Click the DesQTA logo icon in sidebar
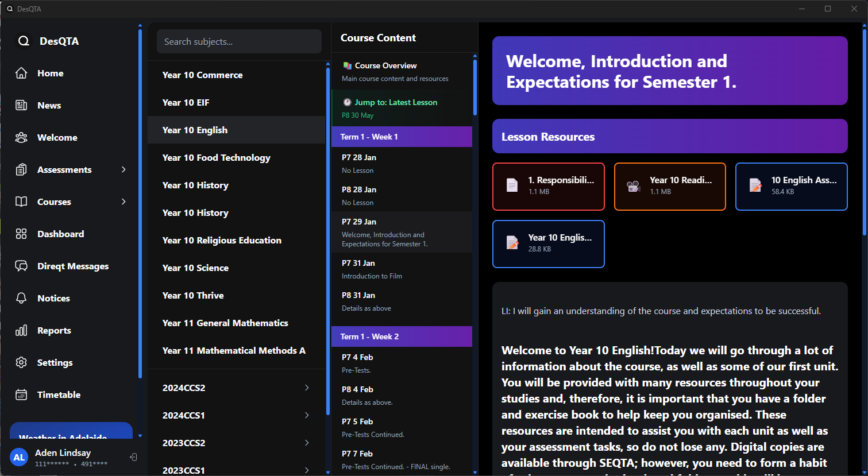Viewport: 868px width, 476px height. 24,41
